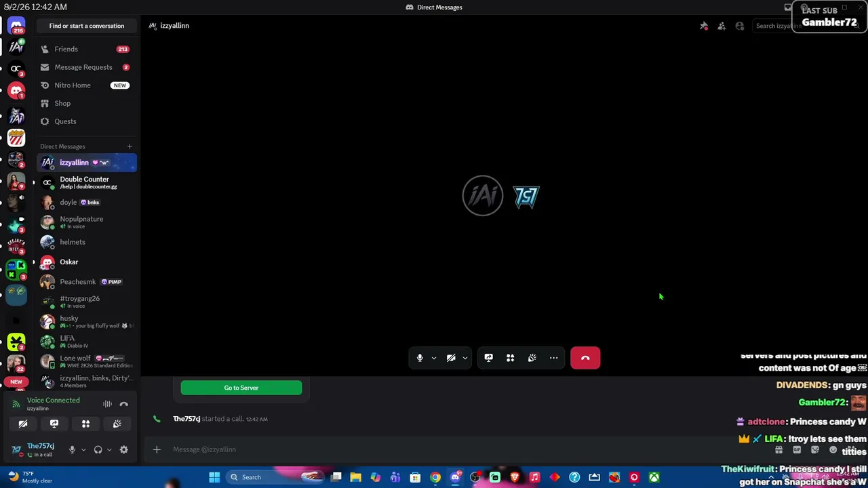Open the Lone wolf direct message

(x=86, y=361)
